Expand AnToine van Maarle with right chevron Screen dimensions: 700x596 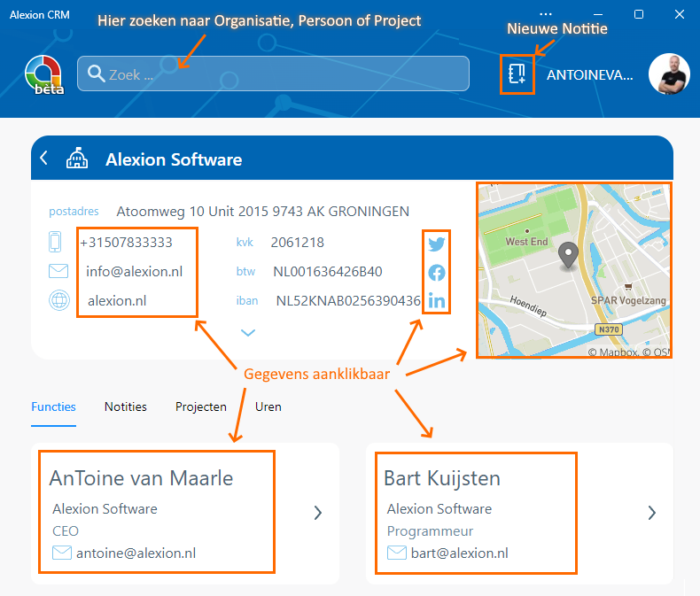point(318,513)
